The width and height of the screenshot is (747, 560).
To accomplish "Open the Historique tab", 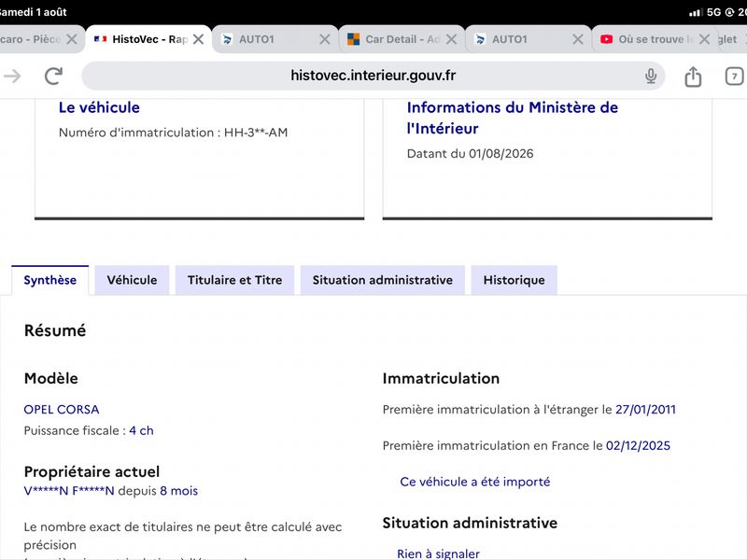I will click(514, 280).
